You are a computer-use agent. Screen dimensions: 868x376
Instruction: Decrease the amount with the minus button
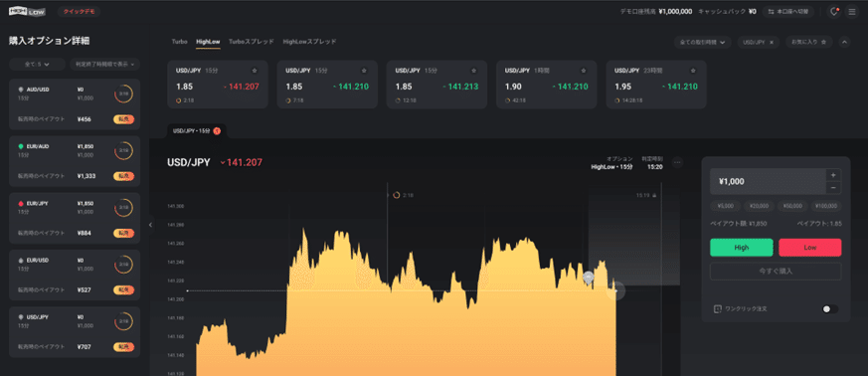pos(833,188)
